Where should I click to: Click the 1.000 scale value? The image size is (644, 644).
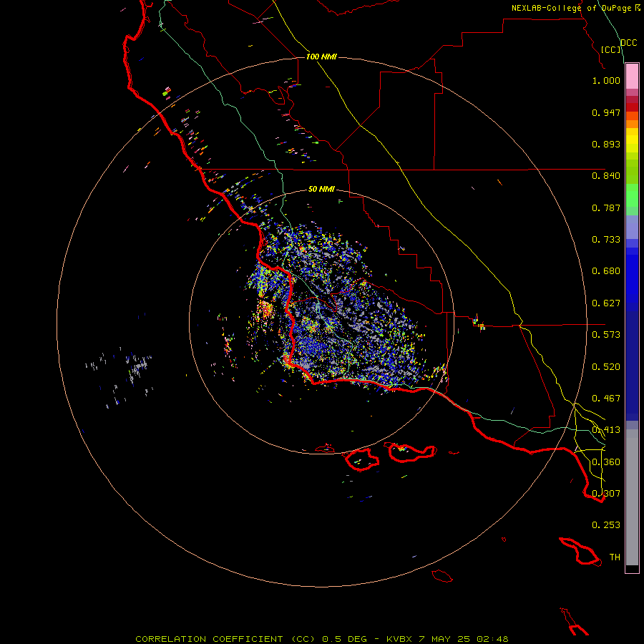point(606,80)
